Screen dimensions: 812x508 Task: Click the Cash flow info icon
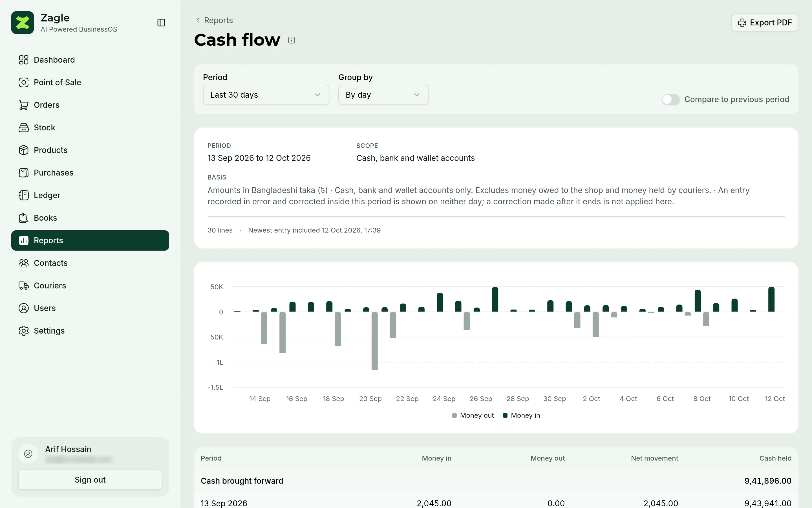291,40
